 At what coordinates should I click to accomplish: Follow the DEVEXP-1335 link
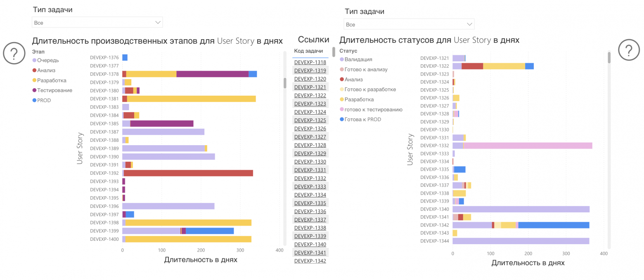click(310, 203)
